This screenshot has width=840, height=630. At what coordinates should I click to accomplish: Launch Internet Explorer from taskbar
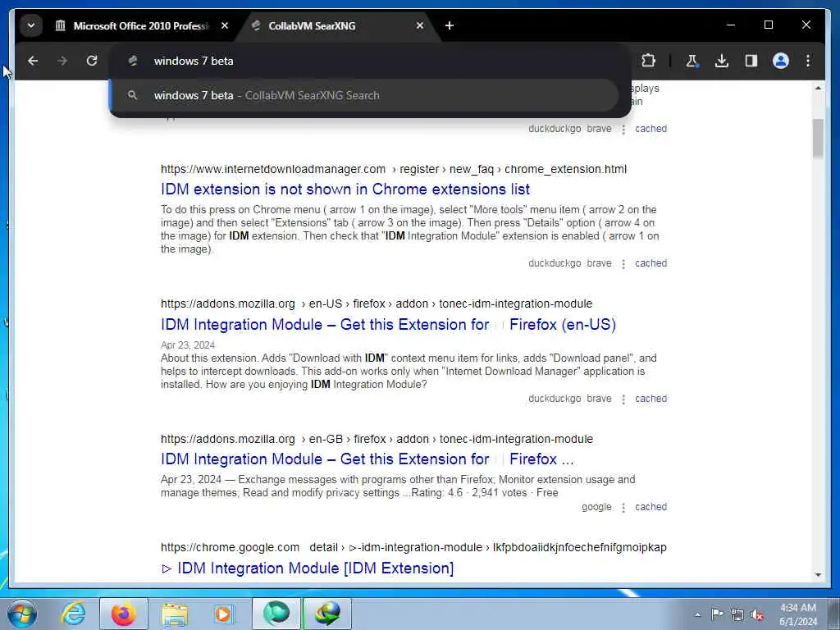pyautogui.click(x=73, y=614)
